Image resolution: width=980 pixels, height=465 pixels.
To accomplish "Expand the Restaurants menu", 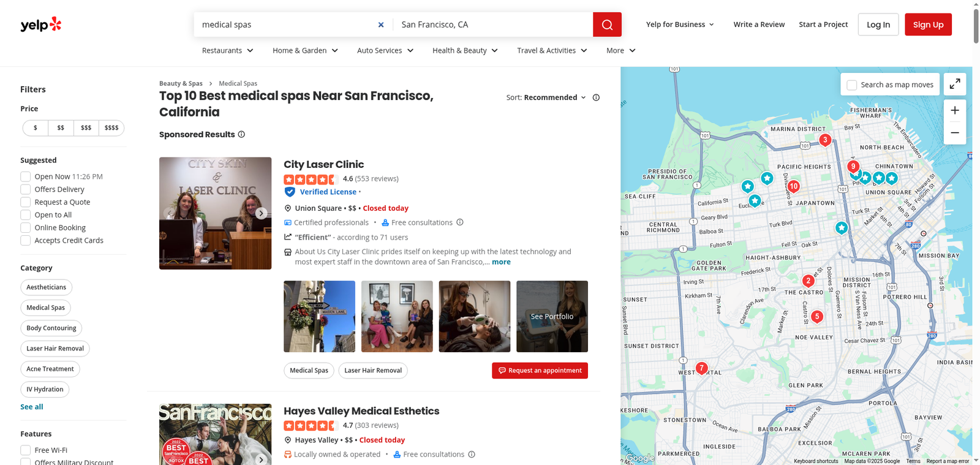I will coord(228,50).
